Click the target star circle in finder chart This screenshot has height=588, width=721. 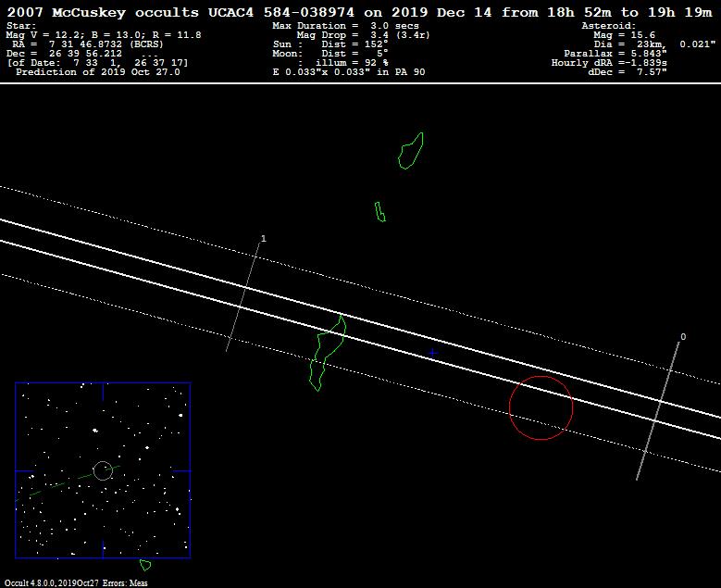[103, 470]
